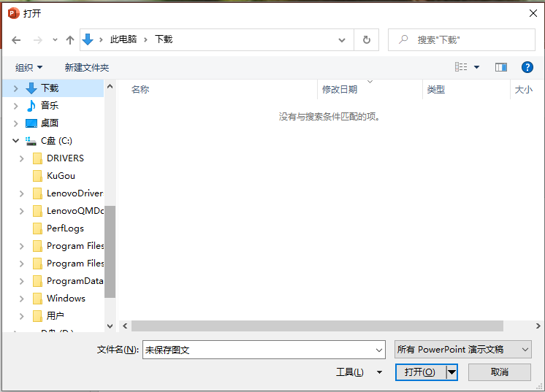Screen dimensions: 545x392
Task: Go up one folder level
Action: 70,40
